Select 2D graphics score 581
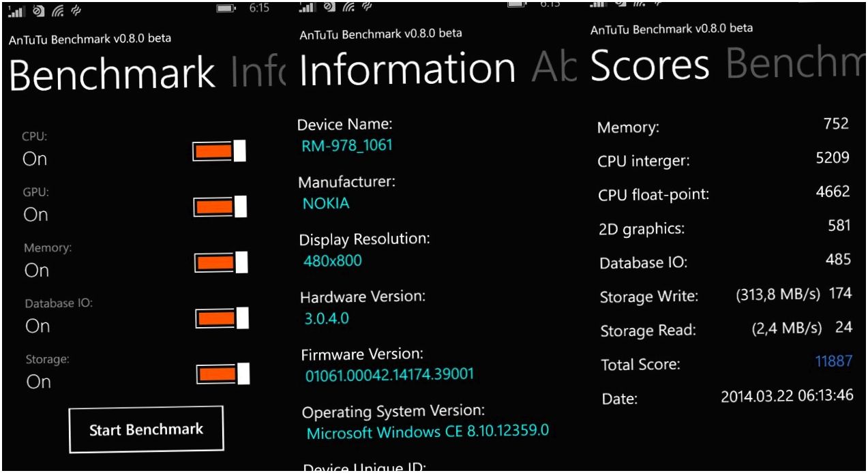Image resolution: width=868 pixels, height=473 pixels. [839, 226]
